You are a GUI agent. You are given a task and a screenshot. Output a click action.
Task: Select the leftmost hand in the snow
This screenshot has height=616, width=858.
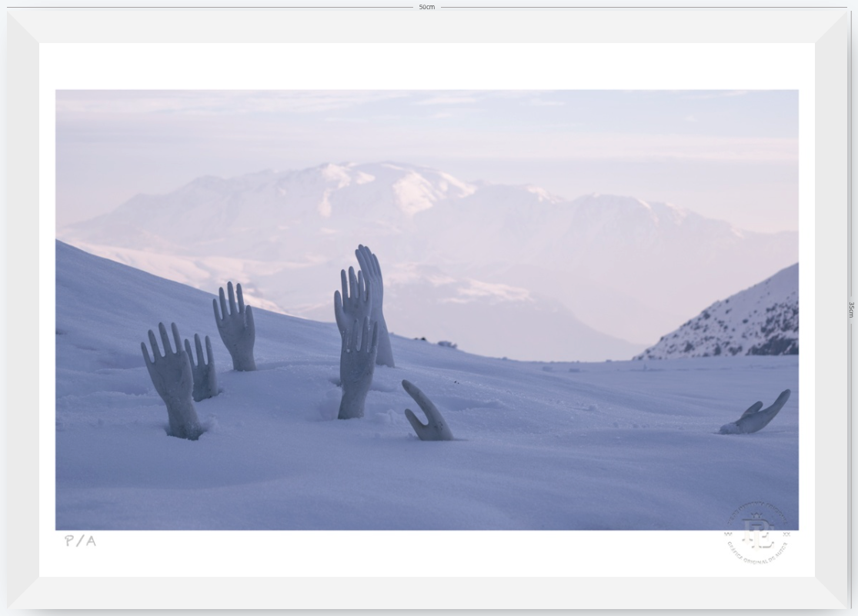[x=172, y=380]
